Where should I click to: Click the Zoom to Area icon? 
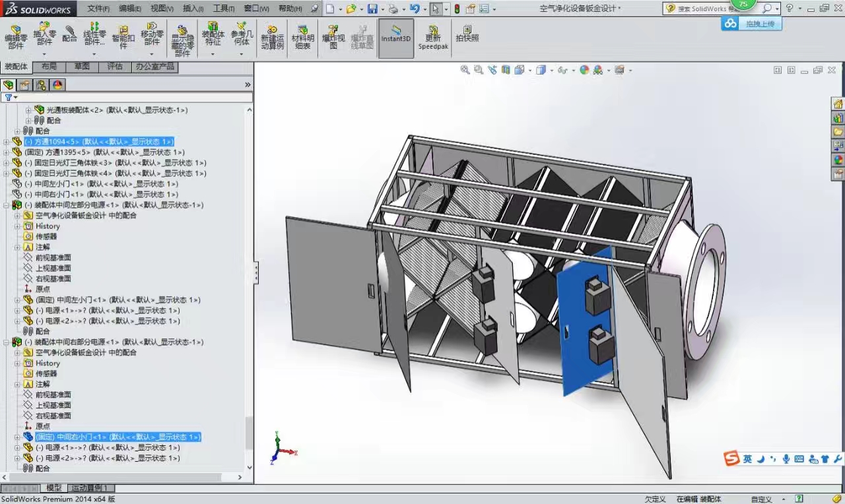(x=478, y=70)
